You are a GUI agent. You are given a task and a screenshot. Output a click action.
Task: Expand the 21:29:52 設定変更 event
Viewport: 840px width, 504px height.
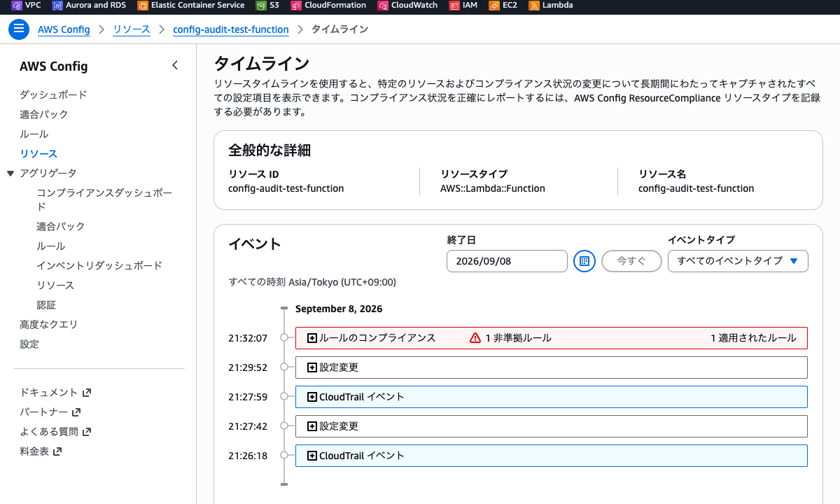click(312, 367)
